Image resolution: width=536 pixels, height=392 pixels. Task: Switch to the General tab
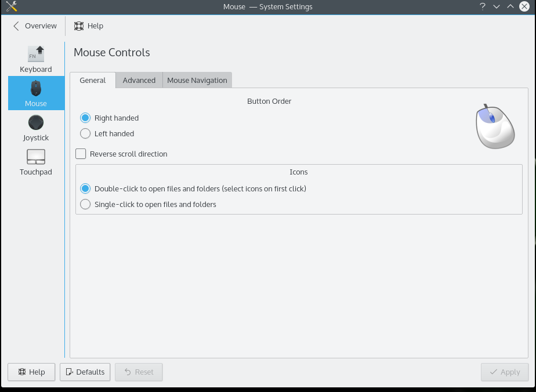click(x=93, y=81)
